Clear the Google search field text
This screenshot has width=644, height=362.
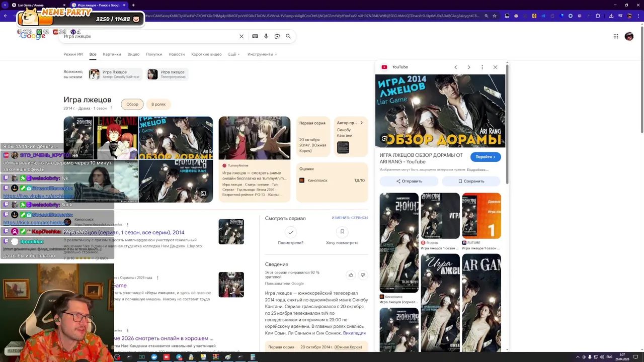242,36
